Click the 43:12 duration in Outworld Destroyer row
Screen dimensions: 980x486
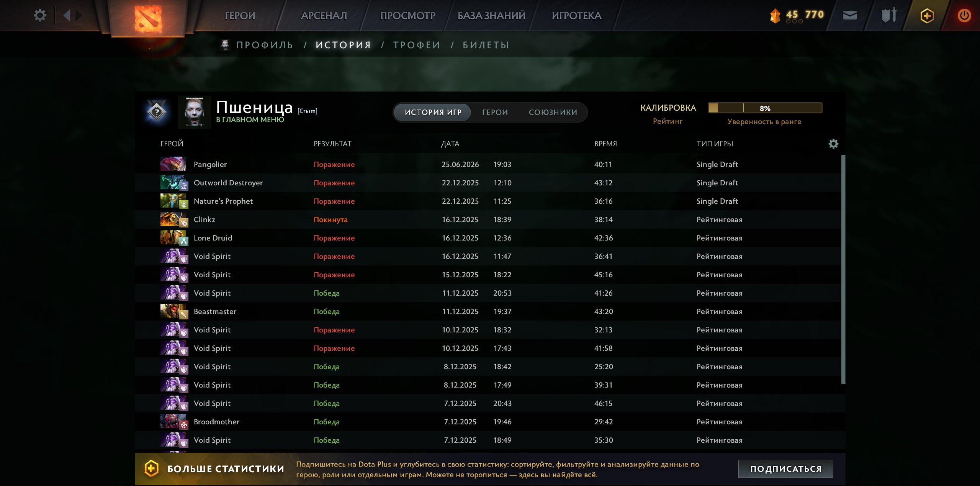point(603,183)
